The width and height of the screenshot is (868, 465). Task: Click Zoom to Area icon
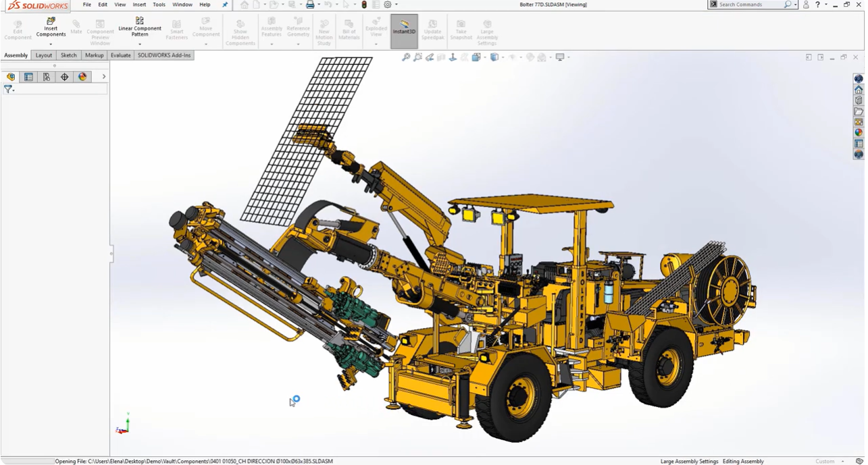click(x=418, y=57)
